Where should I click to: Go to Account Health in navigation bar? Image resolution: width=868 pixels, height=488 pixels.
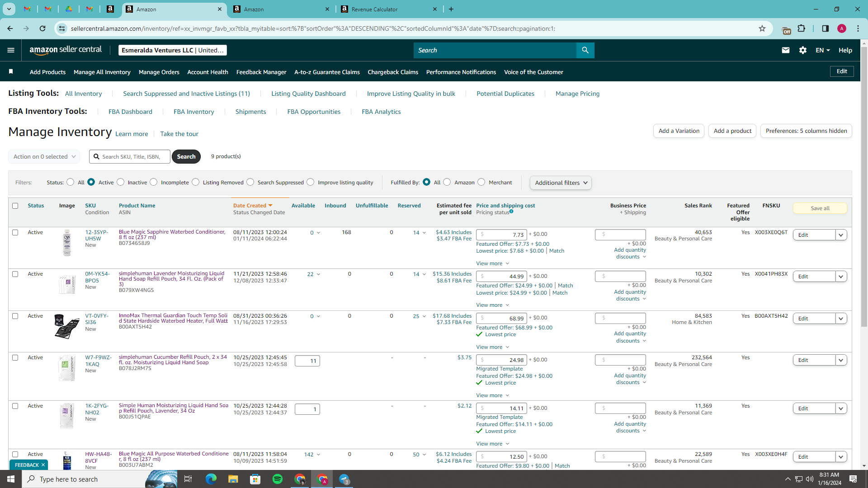[x=208, y=72]
